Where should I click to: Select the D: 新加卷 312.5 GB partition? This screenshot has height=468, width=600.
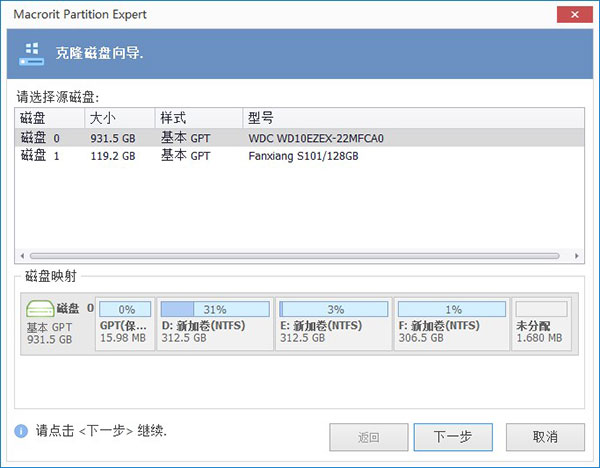[215, 324]
